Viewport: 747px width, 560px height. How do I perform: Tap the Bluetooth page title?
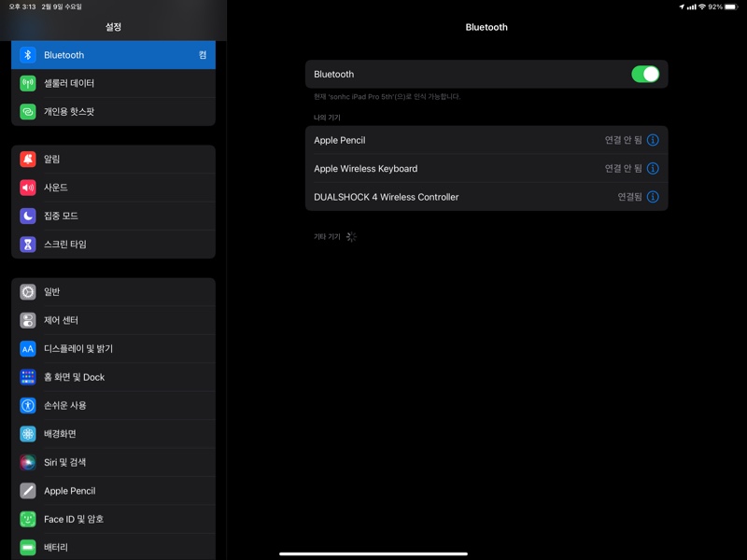[486, 27]
